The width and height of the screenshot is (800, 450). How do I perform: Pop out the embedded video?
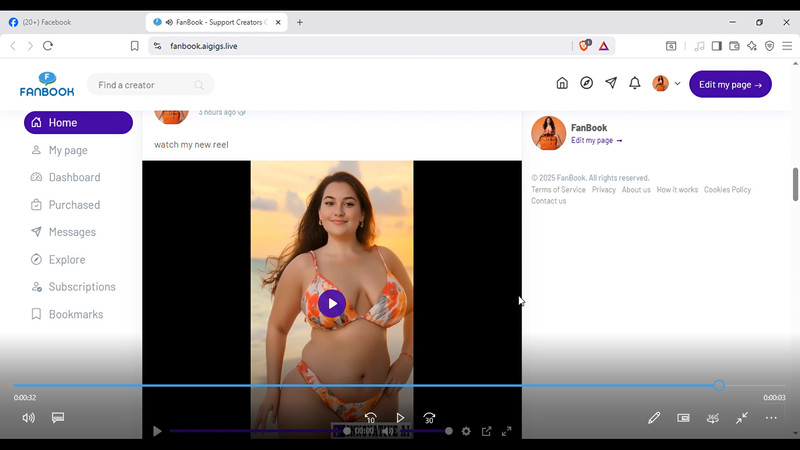(x=486, y=431)
